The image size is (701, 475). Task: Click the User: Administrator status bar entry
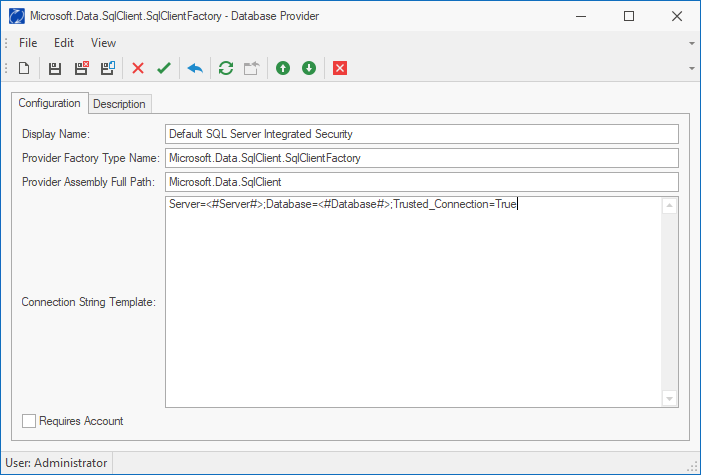pos(56,463)
